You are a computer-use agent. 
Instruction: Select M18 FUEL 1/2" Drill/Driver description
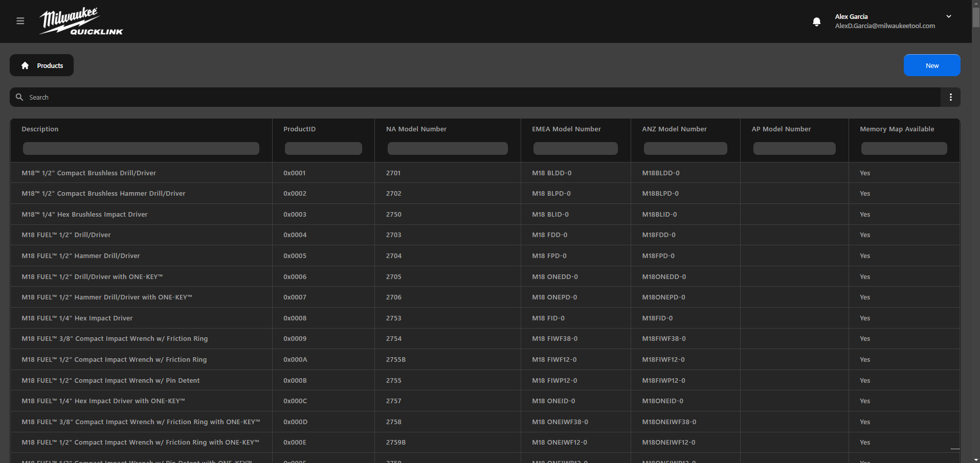(66, 235)
